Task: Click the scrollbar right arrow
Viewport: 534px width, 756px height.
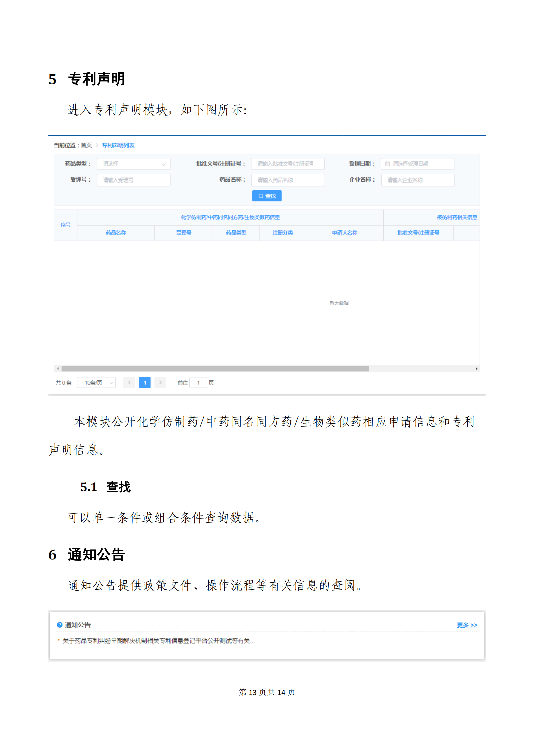Action: pyautogui.click(x=476, y=369)
